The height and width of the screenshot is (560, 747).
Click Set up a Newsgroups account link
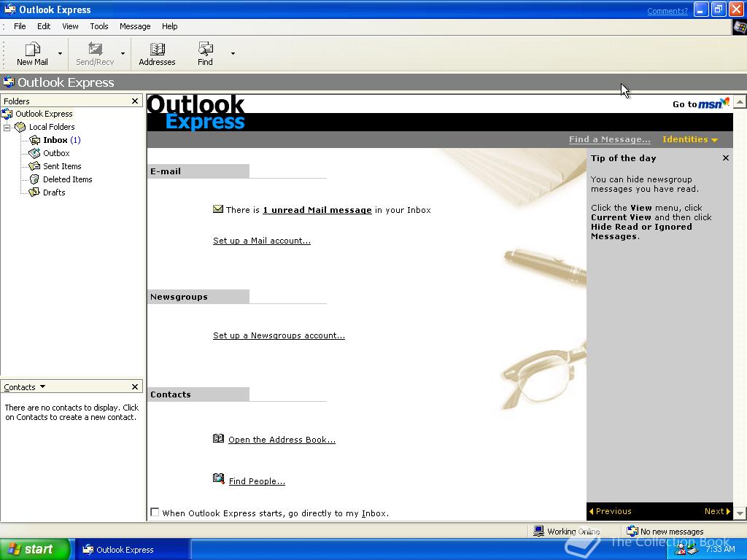279,335
